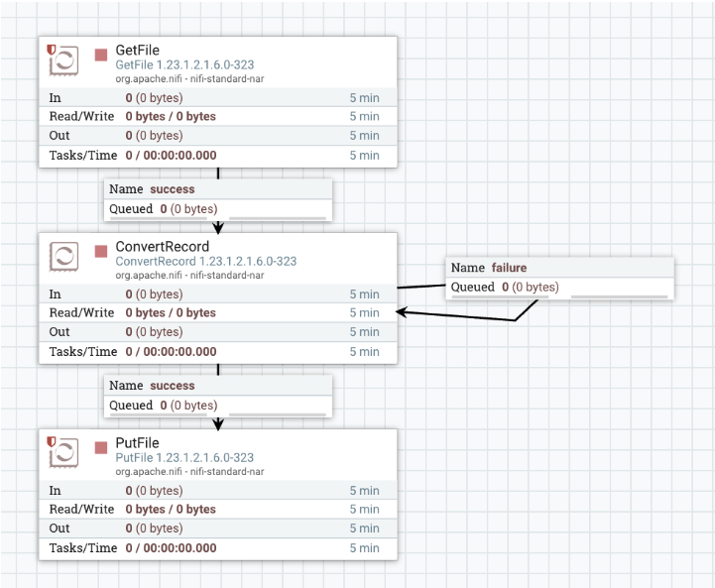715x588 pixels.
Task: Click the ConvertRecord 1.23.1.2.1.6.0-323 version text
Action: [x=205, y=261]
